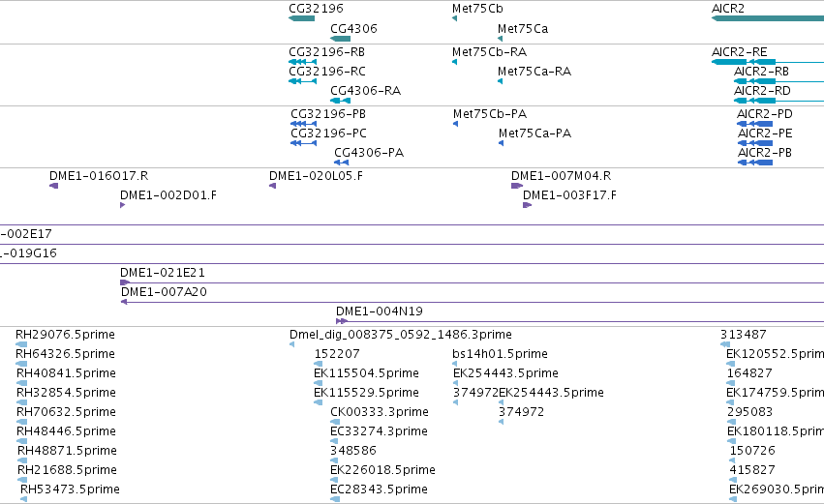The height and width of the screenshot is (504, 824).
Task: Select the CG32196 gene glyph
Action: pyautogui.click(x=302, y=18)
